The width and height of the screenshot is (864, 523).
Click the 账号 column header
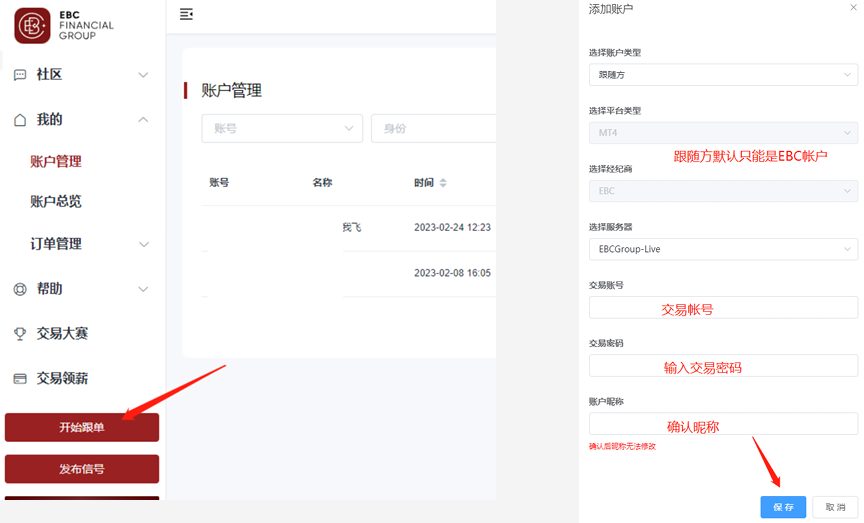coord(219,182)
